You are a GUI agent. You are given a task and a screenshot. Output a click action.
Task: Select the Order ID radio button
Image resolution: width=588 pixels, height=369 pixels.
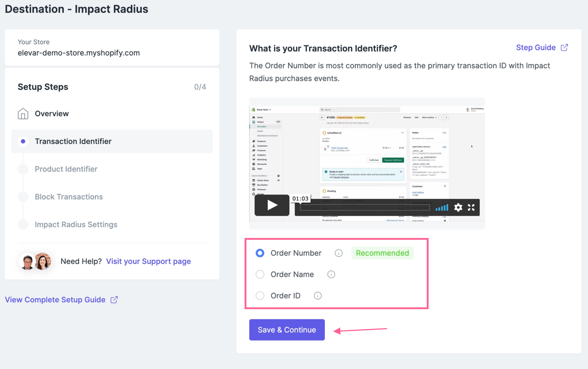[x=260, y=295]
